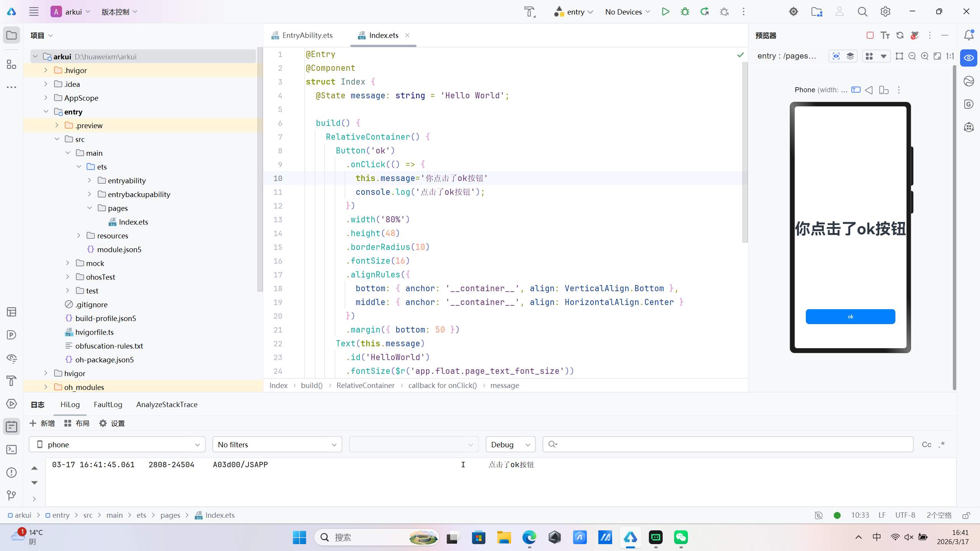Click the stop icon in previewer header
This screenshot has height=551, width=980.
tap(870, 35)
